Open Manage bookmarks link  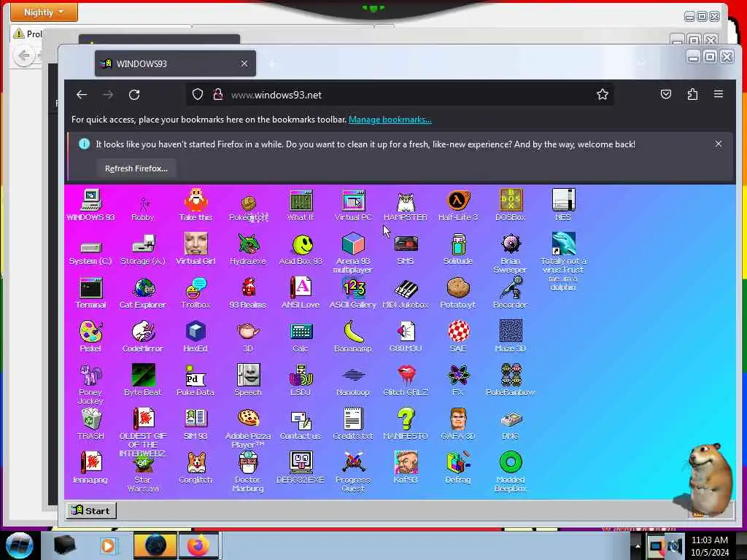390,120
